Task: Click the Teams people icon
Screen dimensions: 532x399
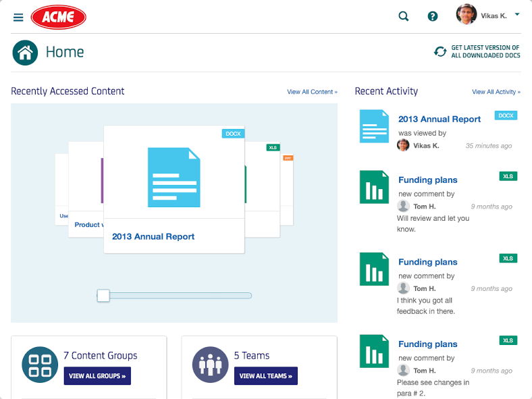Action: tap(210, 365)
